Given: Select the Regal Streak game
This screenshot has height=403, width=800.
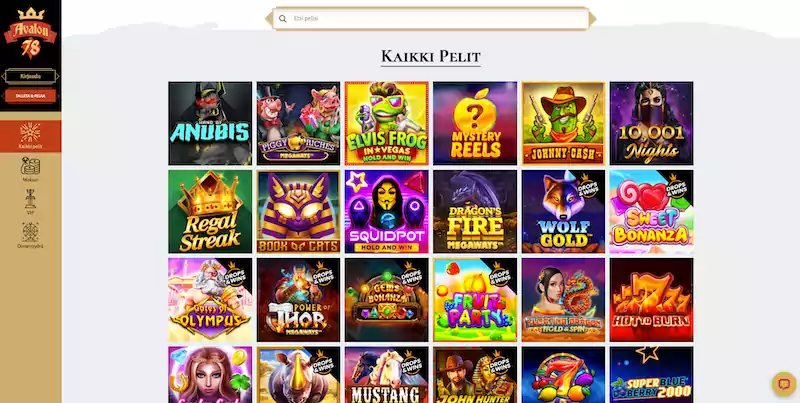Looking at the screenshot, I should [210, 211].
